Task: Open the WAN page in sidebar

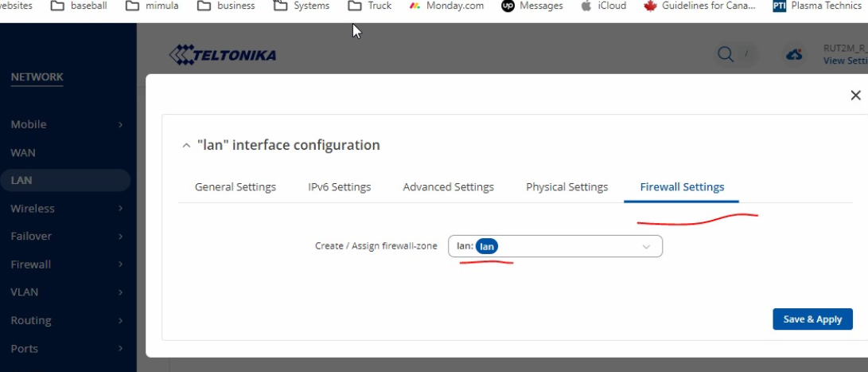Action: 23,152
